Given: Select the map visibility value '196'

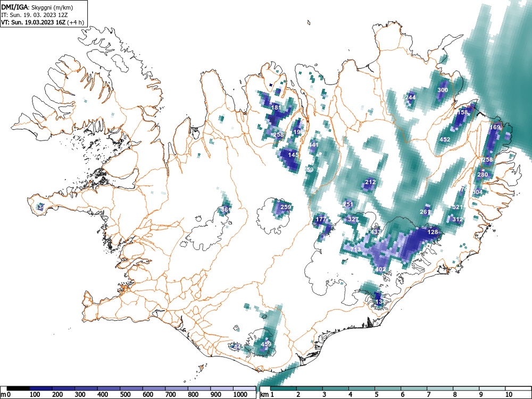Looking at the screenshot, I should (x=298, y=131).
